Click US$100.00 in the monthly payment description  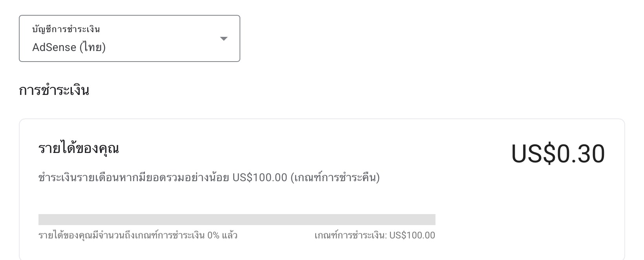pos(260,178)
